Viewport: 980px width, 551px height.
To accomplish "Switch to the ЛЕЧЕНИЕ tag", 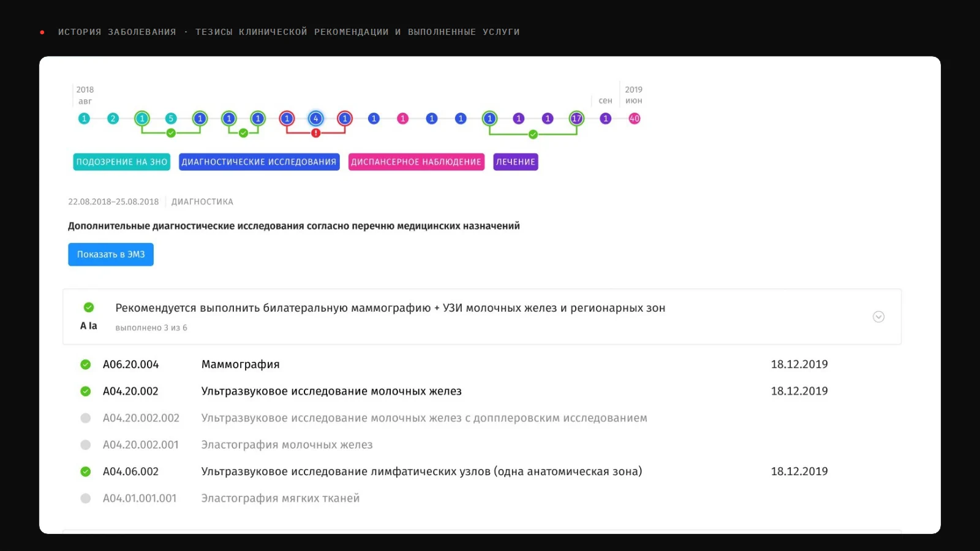I will 516,162.
